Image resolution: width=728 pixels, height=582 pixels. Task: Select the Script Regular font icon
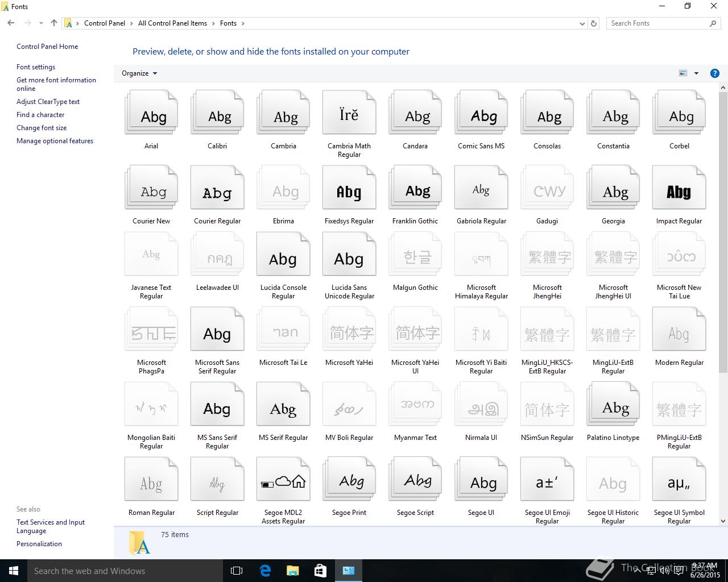point(217,480)
